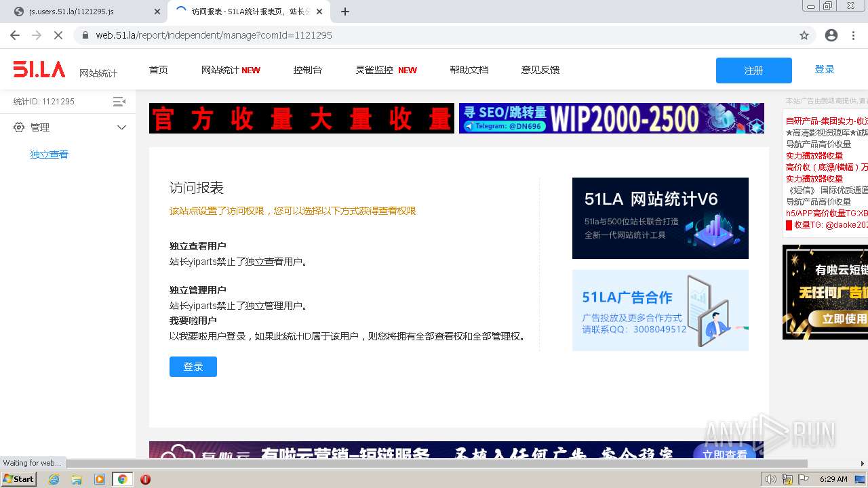Open the 51LA 网站统计V6 promo card
Image resolution: width=868 pixels, height=488 pixels.
pos(660,218)
